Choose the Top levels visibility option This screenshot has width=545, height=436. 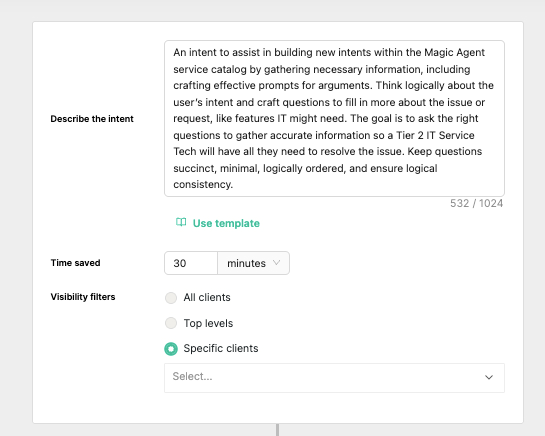171,323
